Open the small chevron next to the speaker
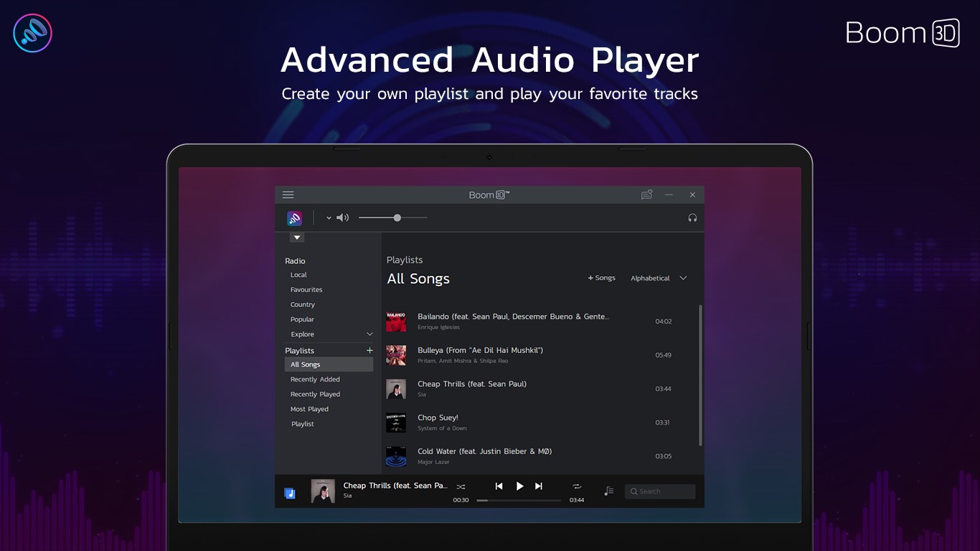Screen dimensions: 980x551 point(329,217)
